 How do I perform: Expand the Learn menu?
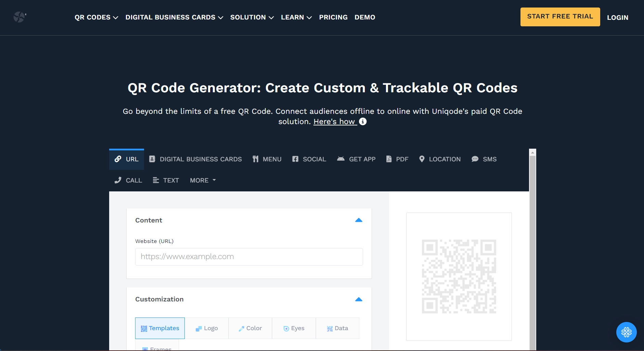click(296, 17)
